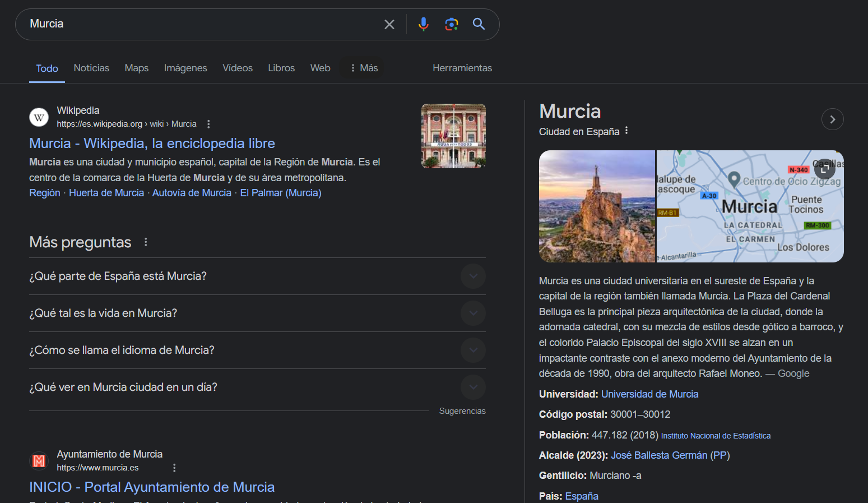Screen dimensions: 868x503
Task: Open the Wikipedia result's three-dot options
Action: pyautogui.click(x=208, y=124)
